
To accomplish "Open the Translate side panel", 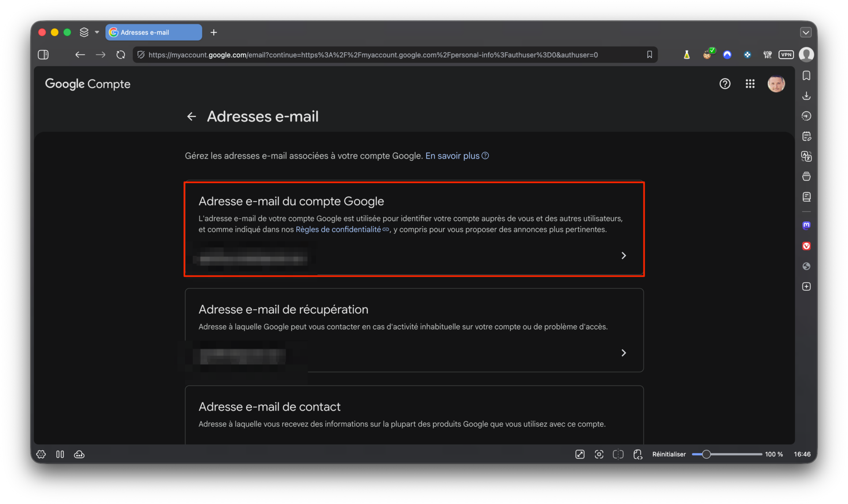I will click(x=806, y=156).
